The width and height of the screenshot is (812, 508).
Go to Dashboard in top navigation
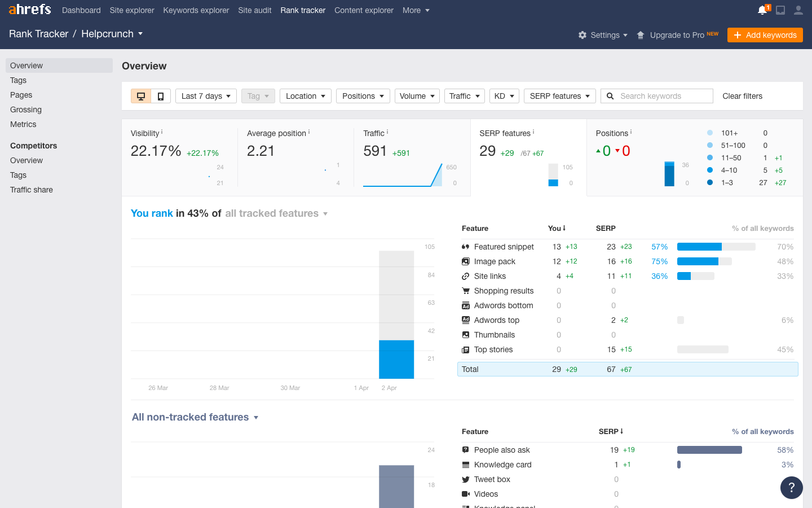coord(81,10)
